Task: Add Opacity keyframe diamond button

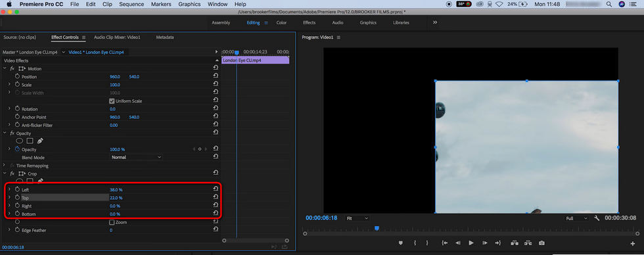Action: tap(200, 149)
